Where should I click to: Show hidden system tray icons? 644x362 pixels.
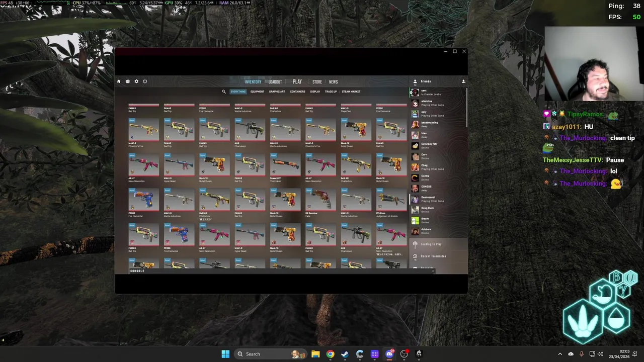560,354
